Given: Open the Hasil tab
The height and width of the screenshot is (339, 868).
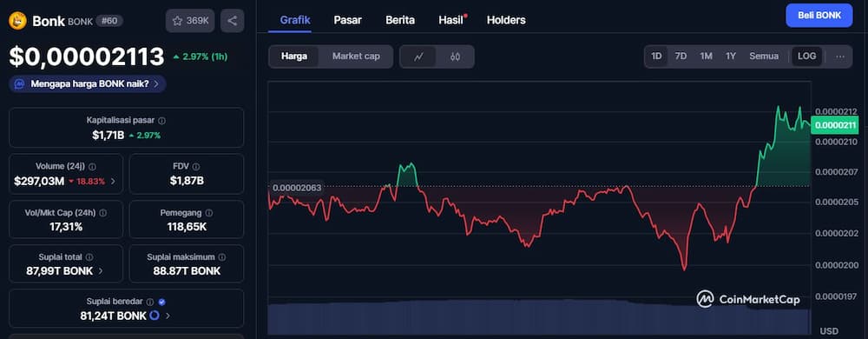Looking at the screenshot, I should pos(451,20).
